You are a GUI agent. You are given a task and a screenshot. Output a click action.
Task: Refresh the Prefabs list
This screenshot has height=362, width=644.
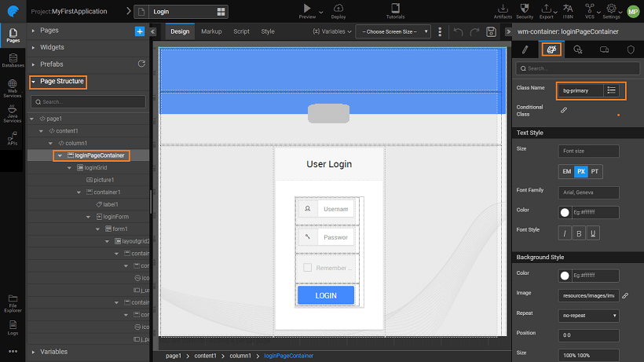(x=141, y=64)
